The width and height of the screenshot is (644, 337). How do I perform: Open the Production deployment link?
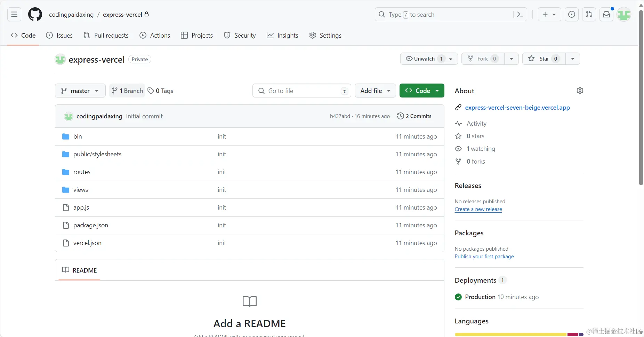click(x=480, y=297)
